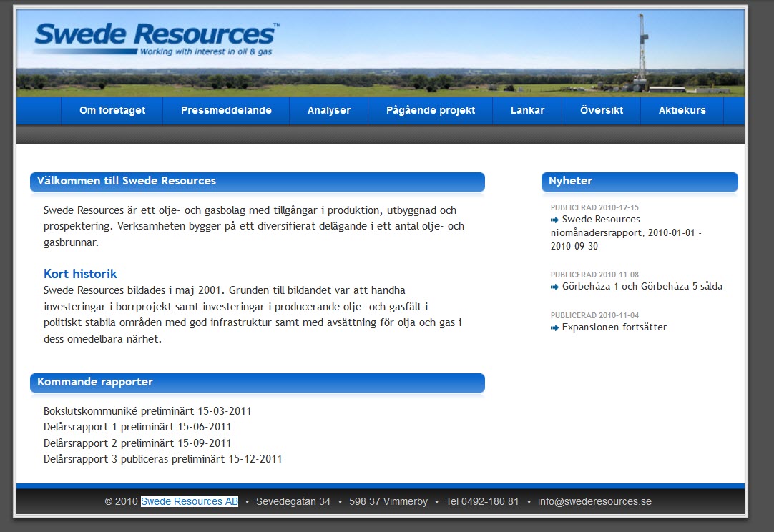Click the Kommande rapporter header
The image size is (774, 532).
pyautogui.click(x=258, y=383)
